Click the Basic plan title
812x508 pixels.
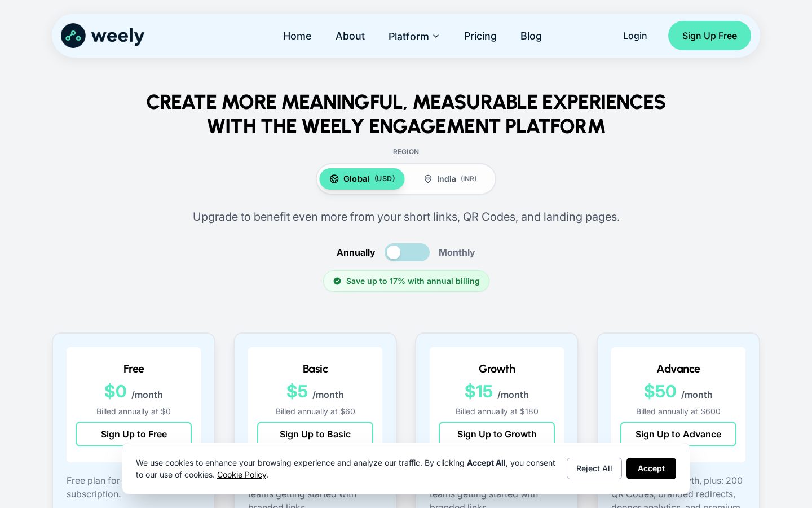315,369
